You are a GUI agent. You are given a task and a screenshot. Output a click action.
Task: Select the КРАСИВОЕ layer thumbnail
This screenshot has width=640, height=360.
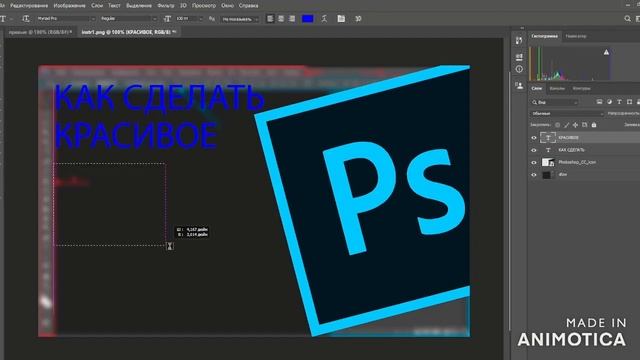pos(548,138)
